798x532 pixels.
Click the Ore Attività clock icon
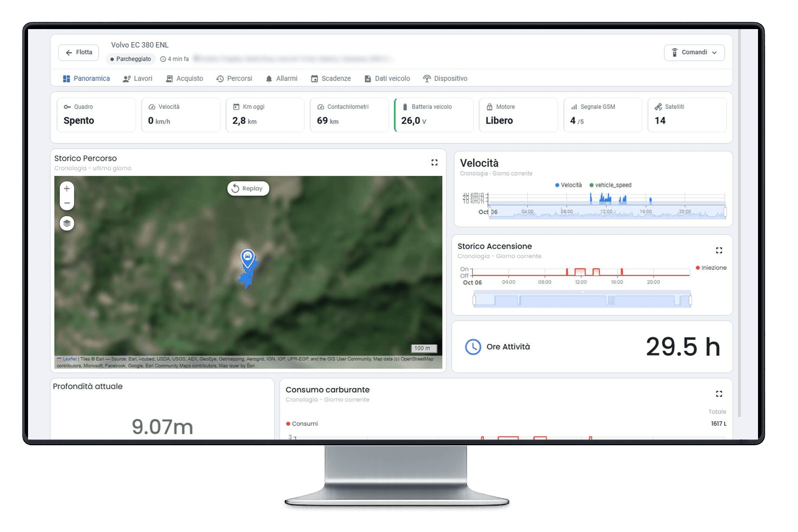pyautogui.click(x=473, y=347)
